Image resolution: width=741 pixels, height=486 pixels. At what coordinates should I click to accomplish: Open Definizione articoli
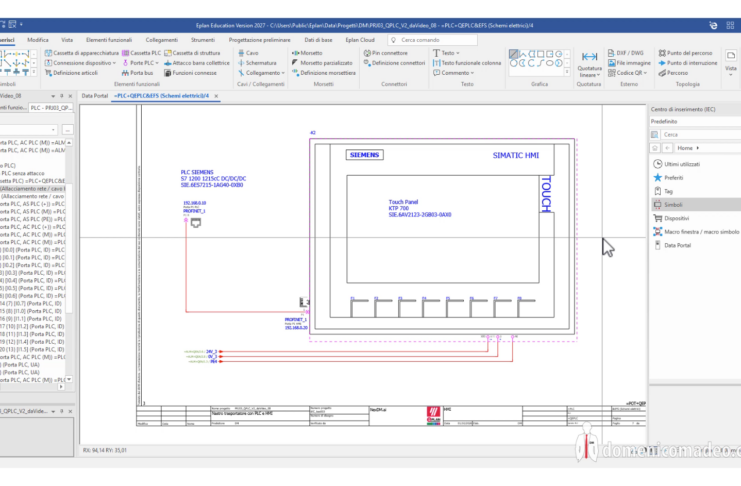(71, 73)
